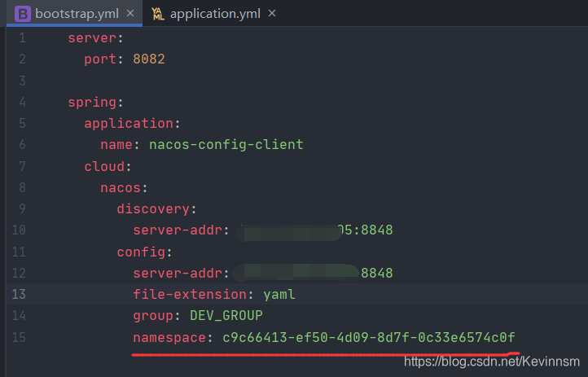This screenshot has height=377, width=588.
Task: Click the 'cloud' key on line 7
Action: coord(104,166)
